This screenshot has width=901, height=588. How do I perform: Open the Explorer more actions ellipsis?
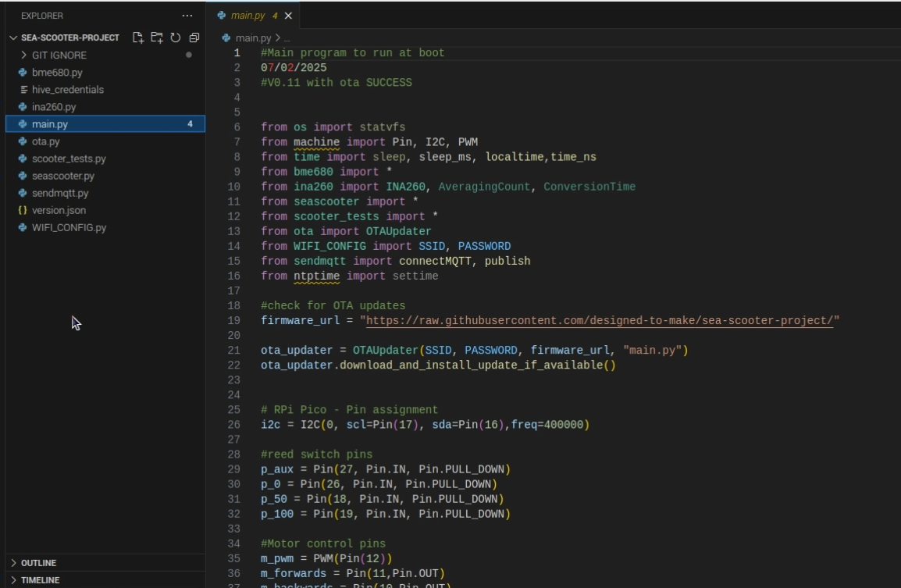click(187, 16)
